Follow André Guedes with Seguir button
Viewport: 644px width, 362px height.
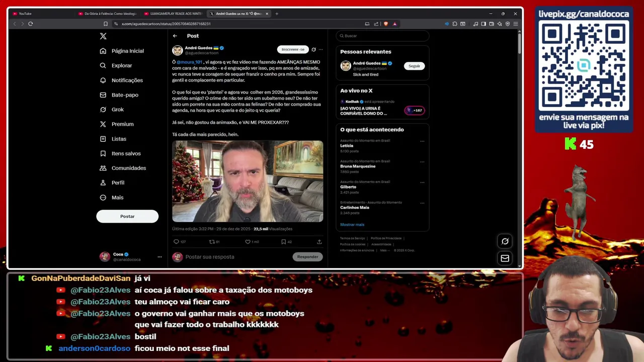pos(414,66)
